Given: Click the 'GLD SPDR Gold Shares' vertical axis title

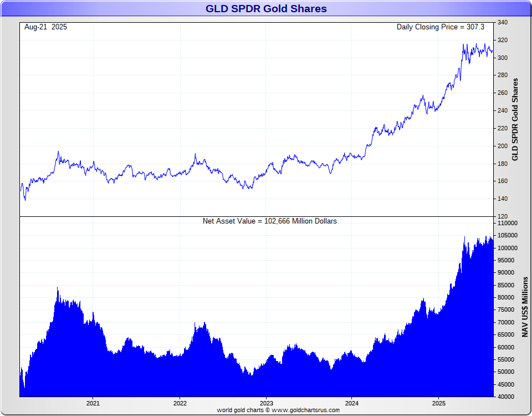Looking at the screenshot, I should (x=515, y=120).
